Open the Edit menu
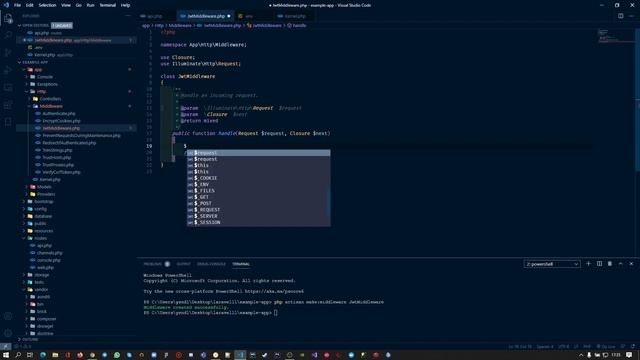The image size is (640, 360). point(30,5)
